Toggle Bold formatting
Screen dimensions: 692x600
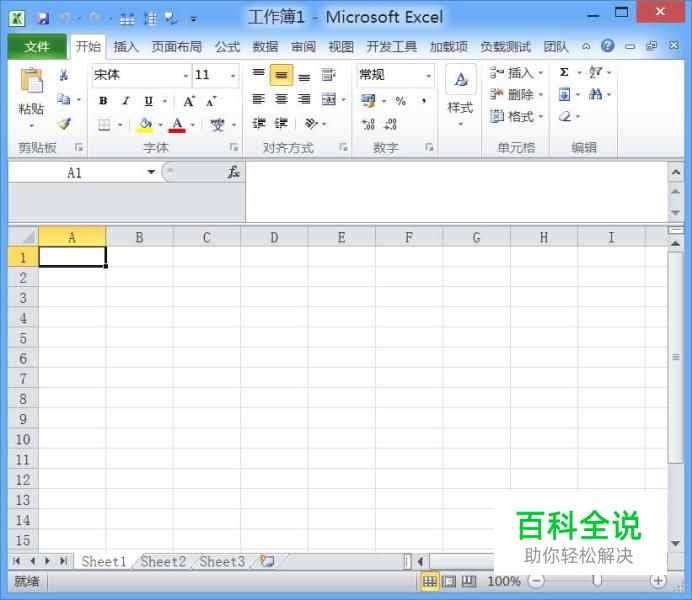pos(103,101)
